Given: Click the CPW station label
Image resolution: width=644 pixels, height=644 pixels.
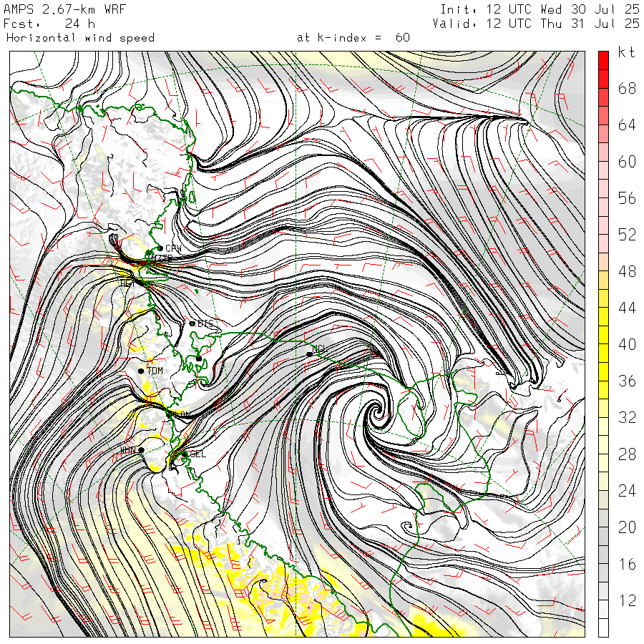Looking at the screenshot, I should [x=173, y=248].
